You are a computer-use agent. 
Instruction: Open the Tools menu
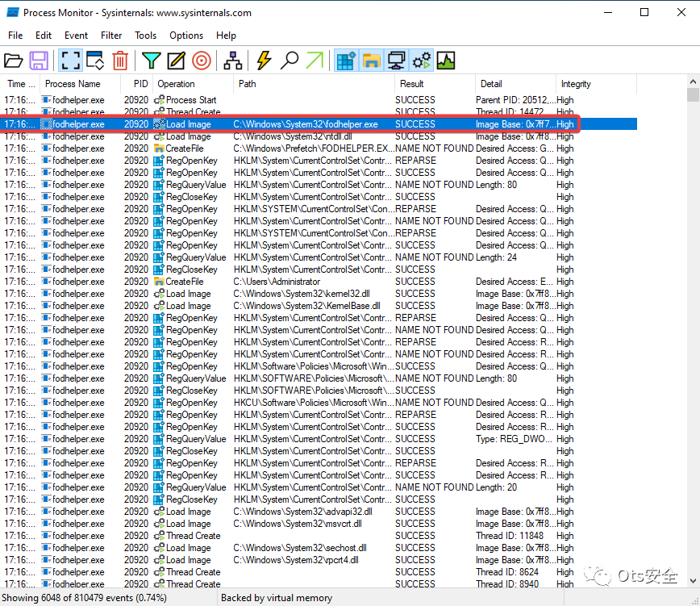pos(145,36)
